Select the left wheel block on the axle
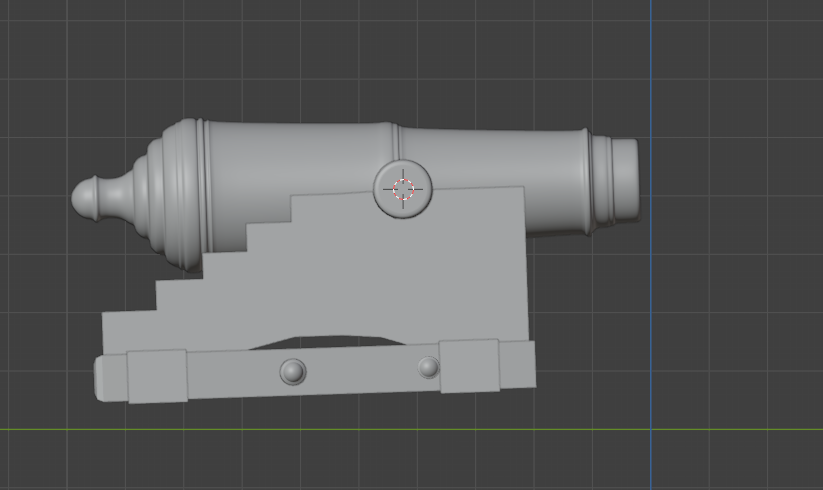This screenshot has width=823, height=490. pyautogui.click(x=157, y=376)
